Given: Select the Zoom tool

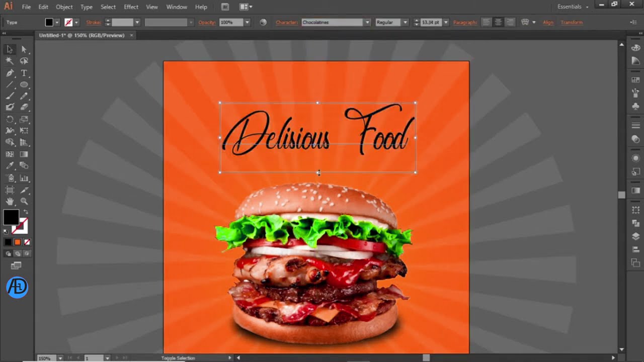Looking at the screenshot, I should tap(24, 202).
